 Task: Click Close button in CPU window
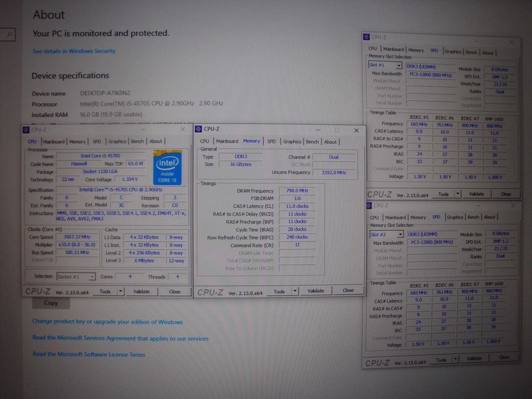(174, 291)
